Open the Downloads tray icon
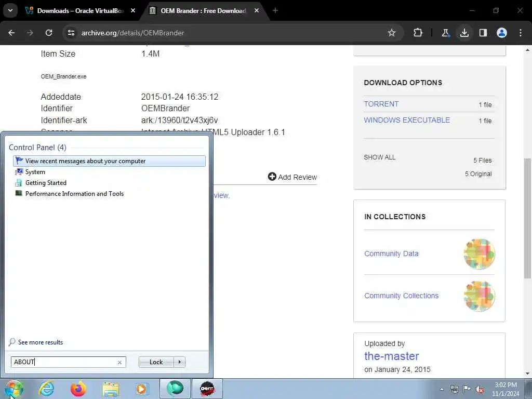Screen dimensions: 532x399 pyautogui.click(x=464, y=33)
